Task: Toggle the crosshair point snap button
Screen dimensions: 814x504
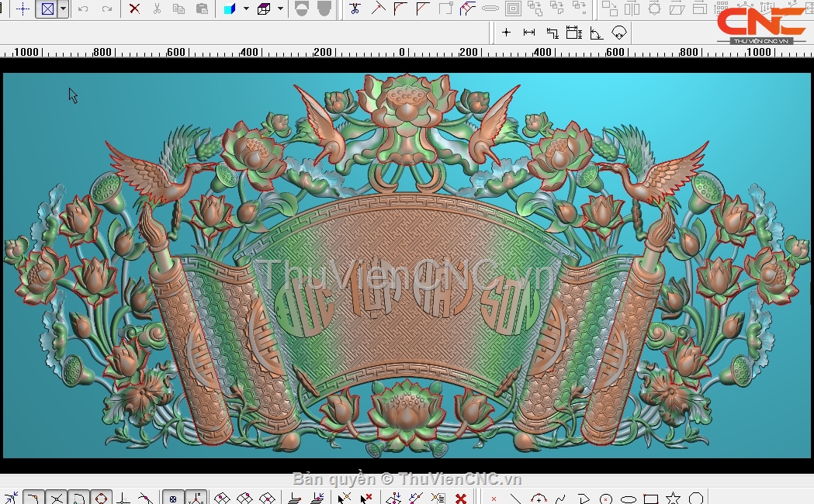Action: point(23,9)
